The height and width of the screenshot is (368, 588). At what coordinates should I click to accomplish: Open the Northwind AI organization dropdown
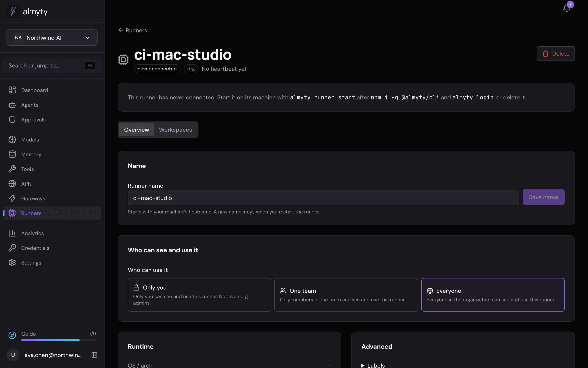52,38
